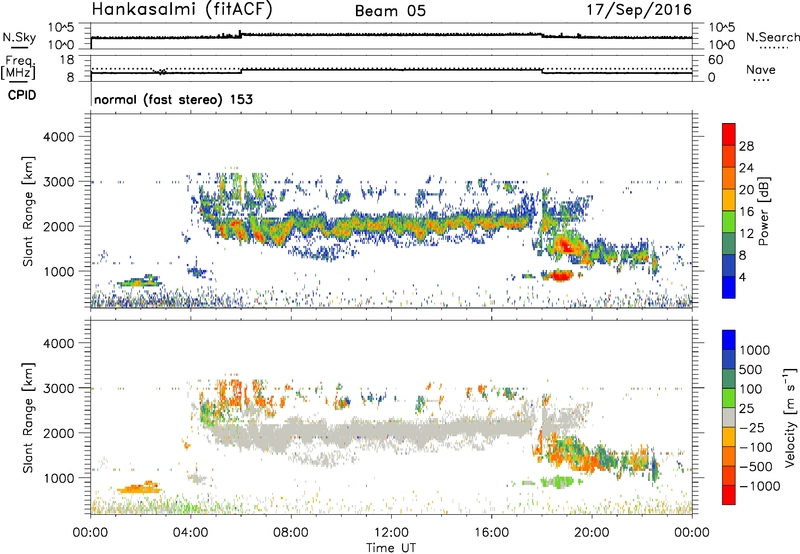The width and height of the screenshot is (800, 554).
Task: Click the date 17/Sep/2016
Action: (639, 10)
